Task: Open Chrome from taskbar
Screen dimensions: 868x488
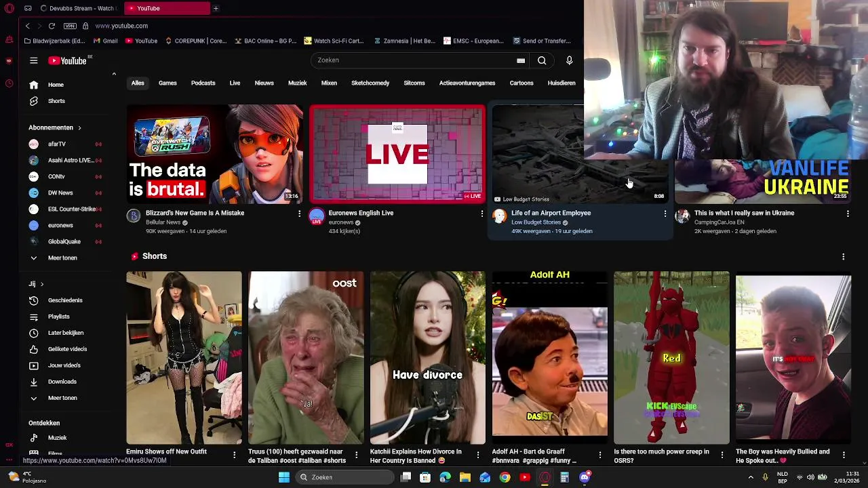Action: [x=505, y=477]
